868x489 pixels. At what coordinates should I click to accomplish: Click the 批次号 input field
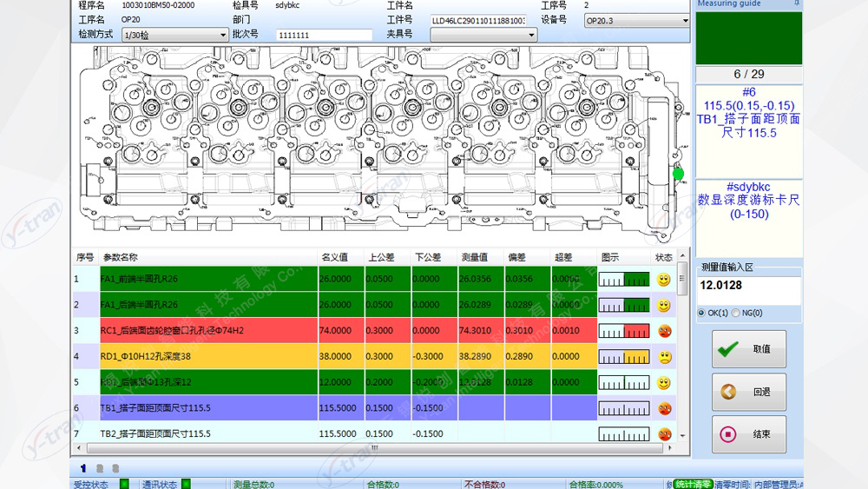[324, 35]
